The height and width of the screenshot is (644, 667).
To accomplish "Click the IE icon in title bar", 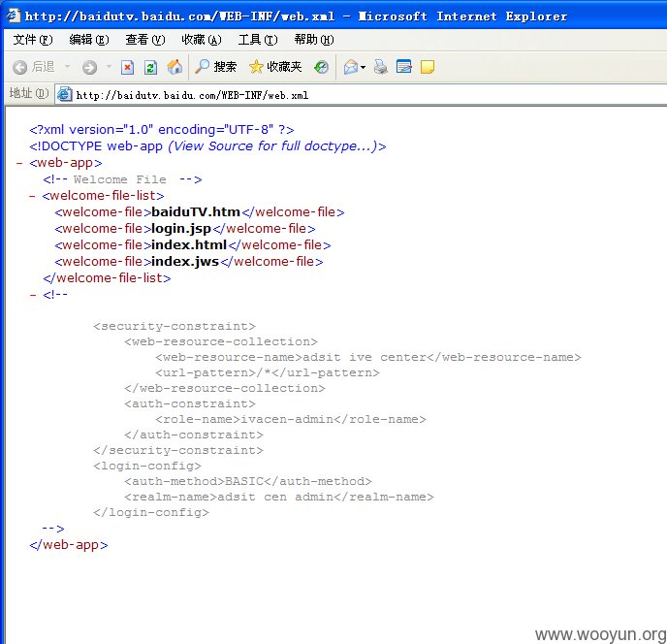I will 14,16.
